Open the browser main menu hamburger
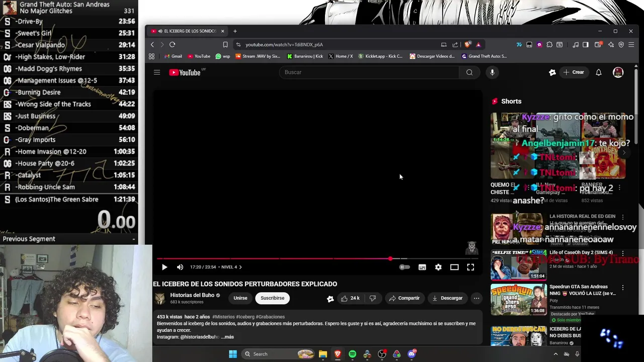This screenshot has height=362, width=644. click(x=631, y=45)
